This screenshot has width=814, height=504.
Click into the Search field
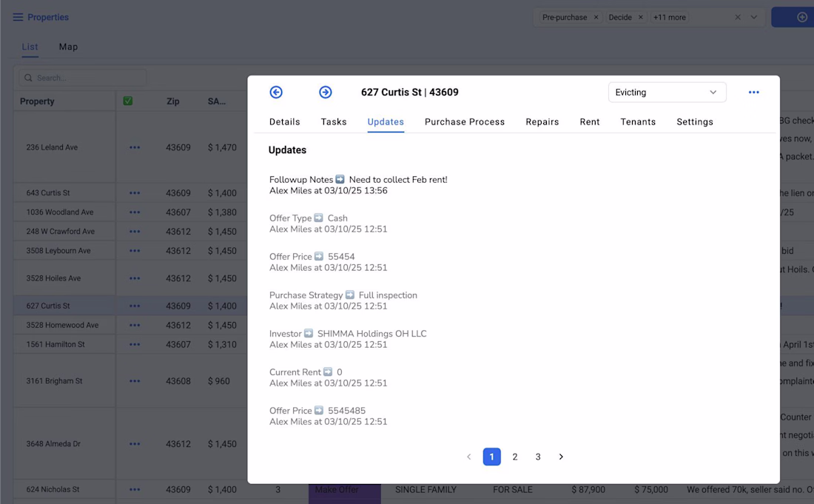click(x=83, y=78)
